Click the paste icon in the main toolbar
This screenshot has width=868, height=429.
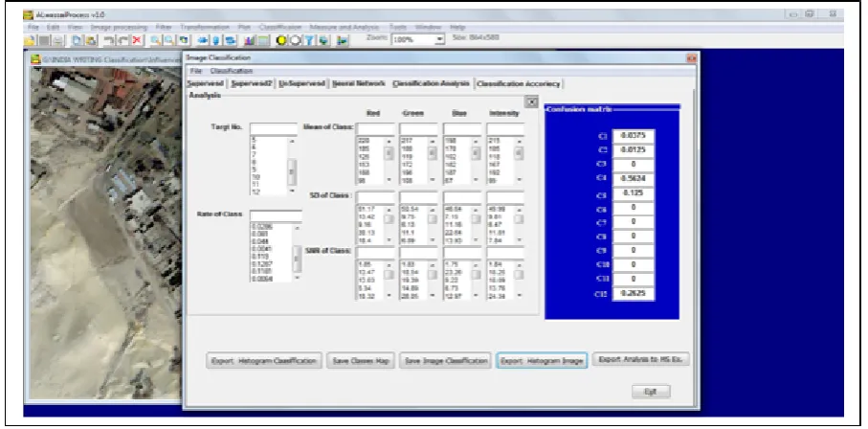(91, 40)
